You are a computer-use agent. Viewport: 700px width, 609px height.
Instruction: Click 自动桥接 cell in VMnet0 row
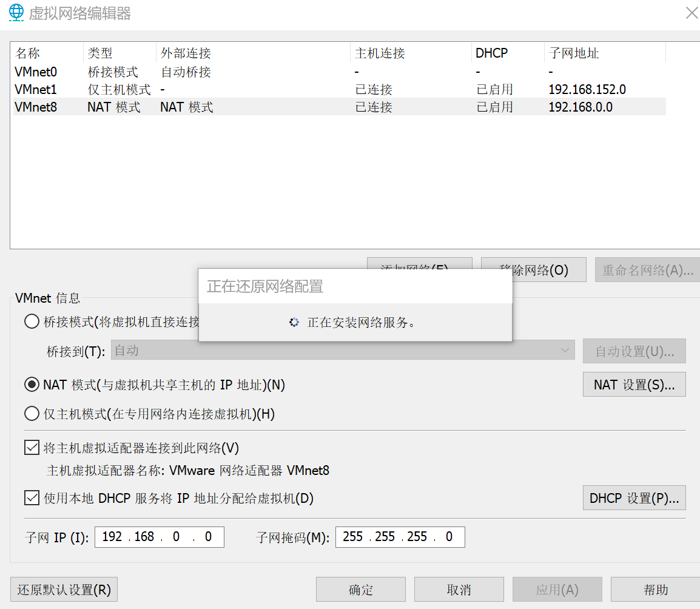(x=186, y=72)
